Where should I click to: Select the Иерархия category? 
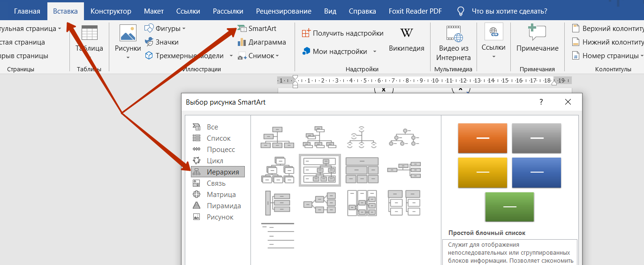[x=218, y=172]
